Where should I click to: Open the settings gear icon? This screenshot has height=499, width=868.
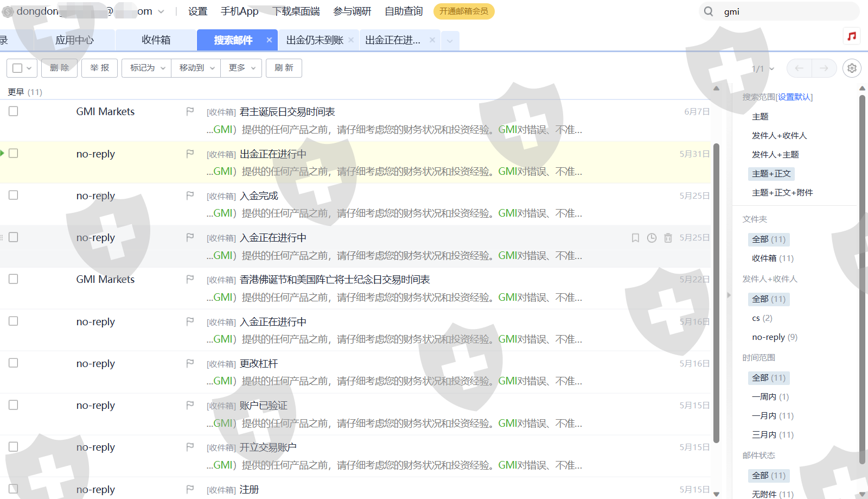(x=852, y=68)
